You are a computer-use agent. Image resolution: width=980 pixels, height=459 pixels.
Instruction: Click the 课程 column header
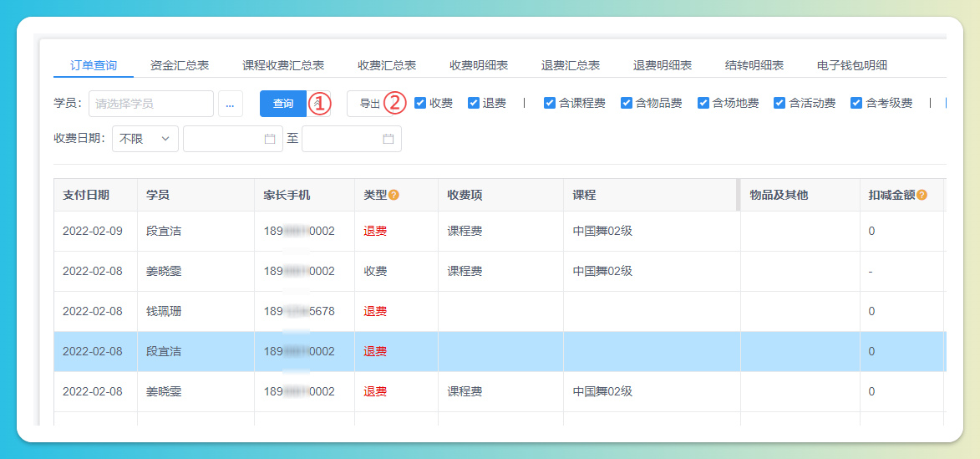pyautogui.click(x=650, y=195)
